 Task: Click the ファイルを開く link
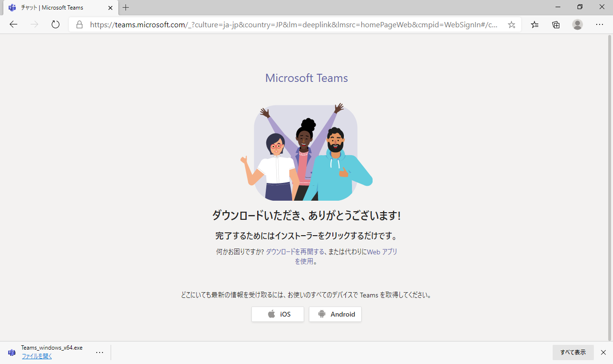(37, 356)
